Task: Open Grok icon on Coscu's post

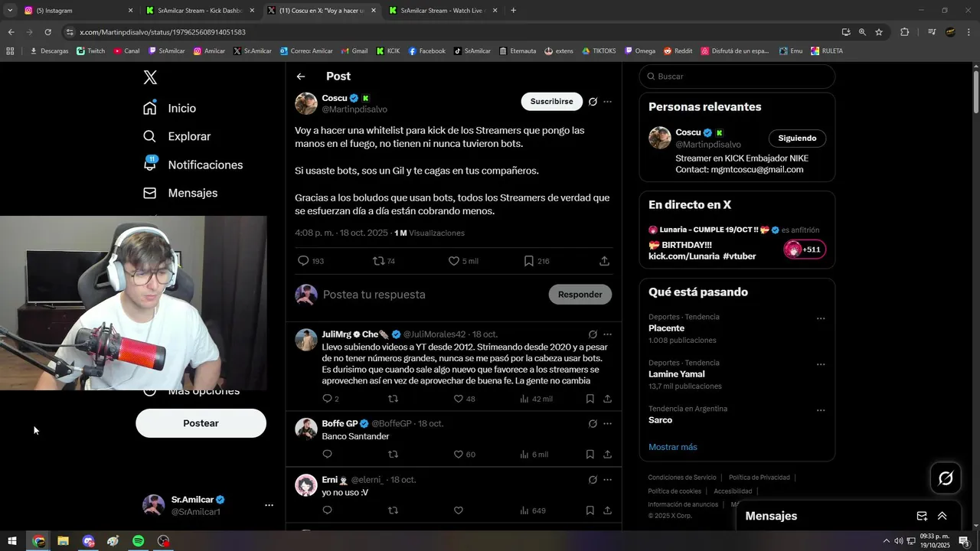Action: click(x=593, y=101)
